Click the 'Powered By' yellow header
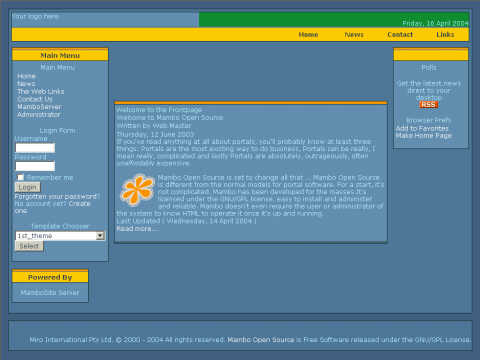This screenshot has height=360, width=480. [x=50, y=277]
